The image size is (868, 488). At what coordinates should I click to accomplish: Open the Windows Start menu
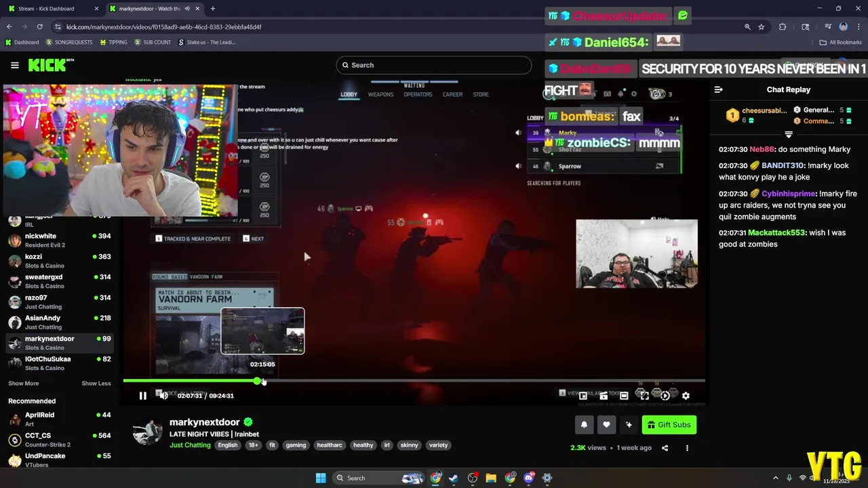(x=321, y=478)
